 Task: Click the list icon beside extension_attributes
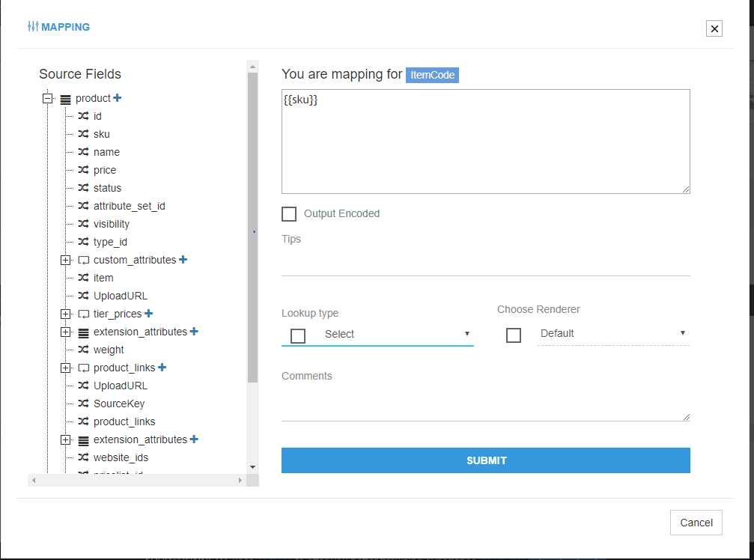(82, 332)
